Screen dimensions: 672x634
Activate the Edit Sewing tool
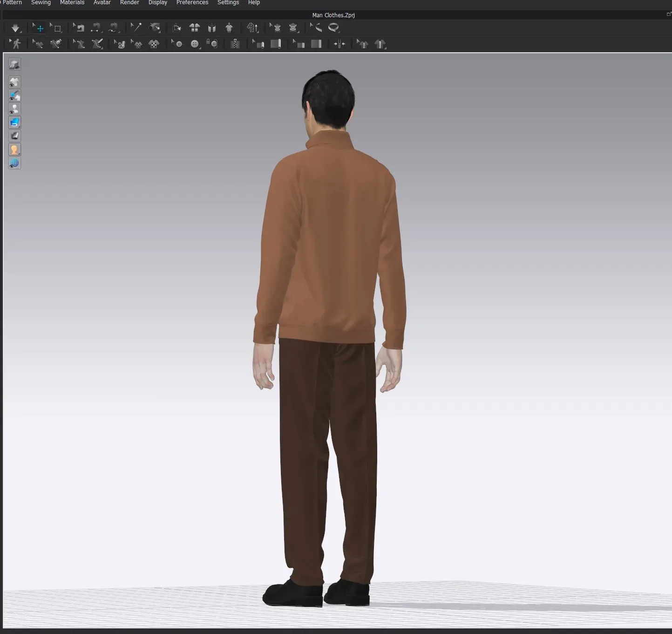click(x=79, y=28)
